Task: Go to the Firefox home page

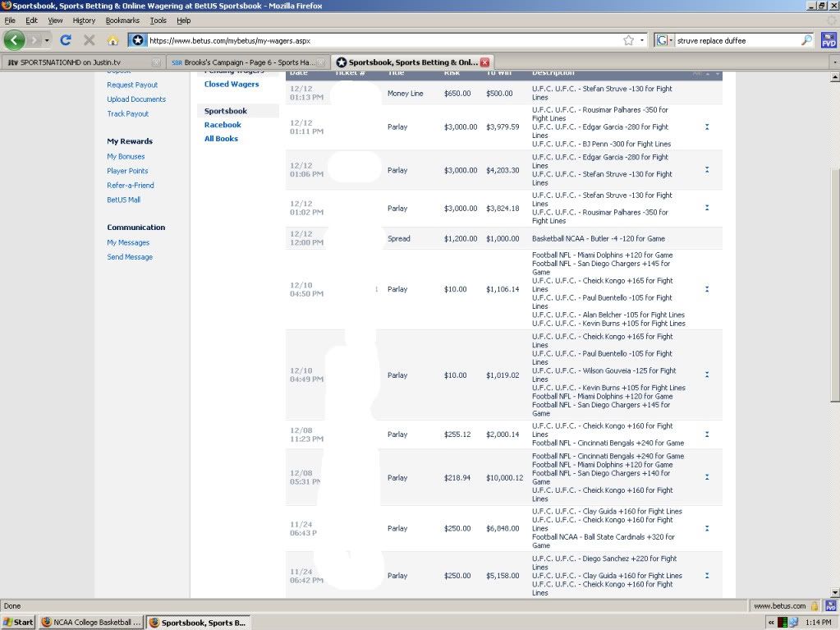Action: tap(112, 40)
